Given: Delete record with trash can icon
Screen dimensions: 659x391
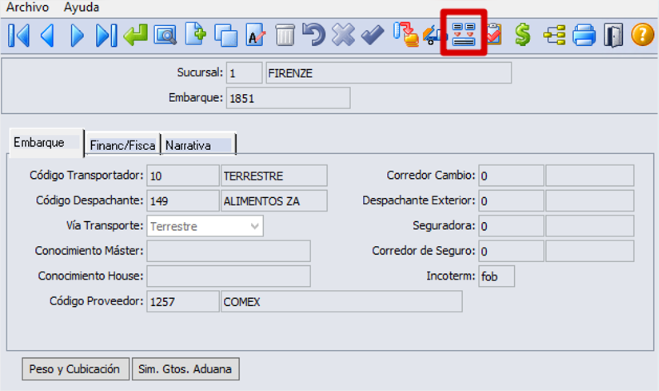Looking at the screenshot, I should 285,35.
